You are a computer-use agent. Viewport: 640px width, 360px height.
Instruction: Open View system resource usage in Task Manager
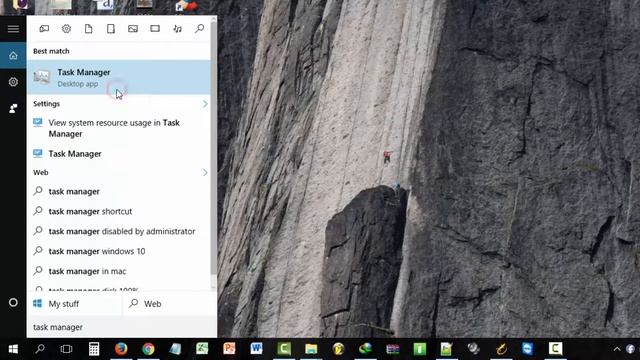click(119, 128)
